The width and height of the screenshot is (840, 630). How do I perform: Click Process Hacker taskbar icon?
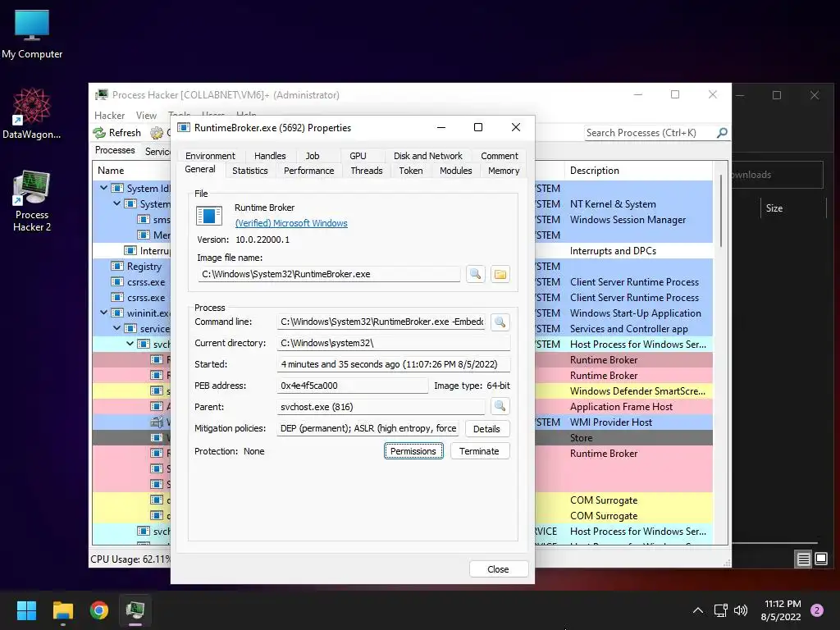(x=135, y=610)
